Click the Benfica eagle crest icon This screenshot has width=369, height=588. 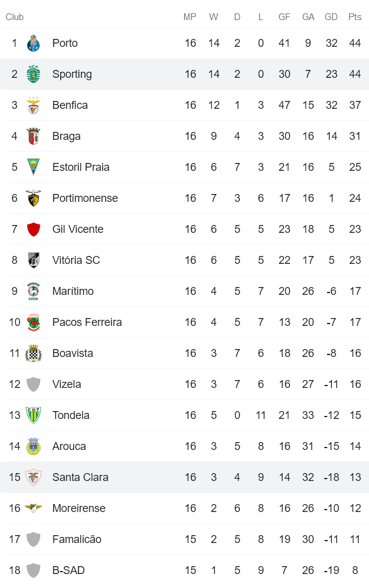(33, 105)
